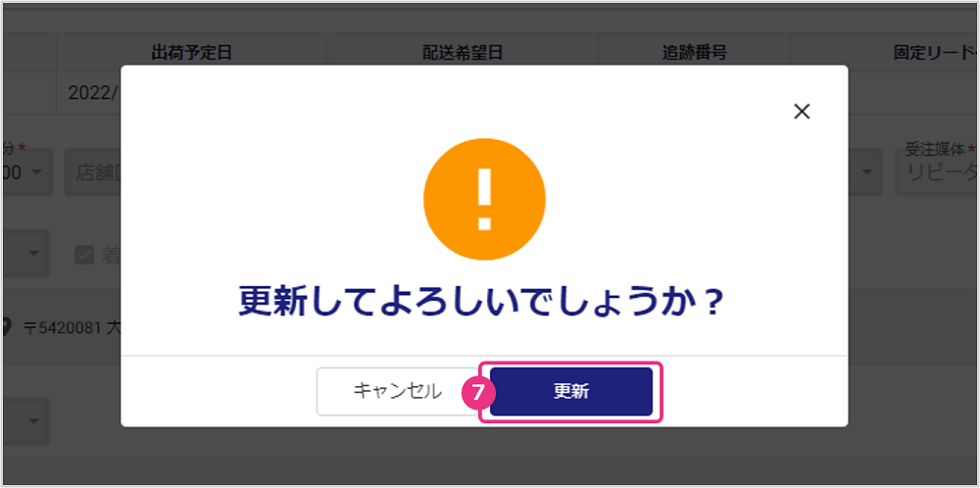Click the 店舗 field behind the dialog

pos(93,171)
